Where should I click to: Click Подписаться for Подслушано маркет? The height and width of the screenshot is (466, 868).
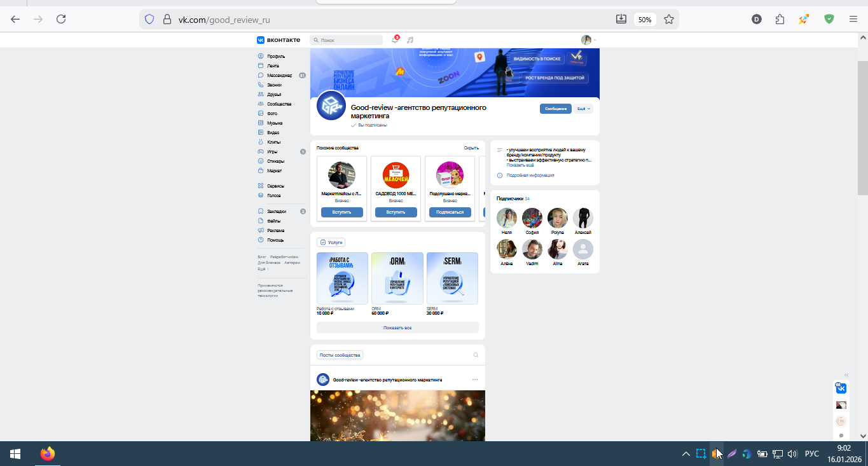pos(450,212)
